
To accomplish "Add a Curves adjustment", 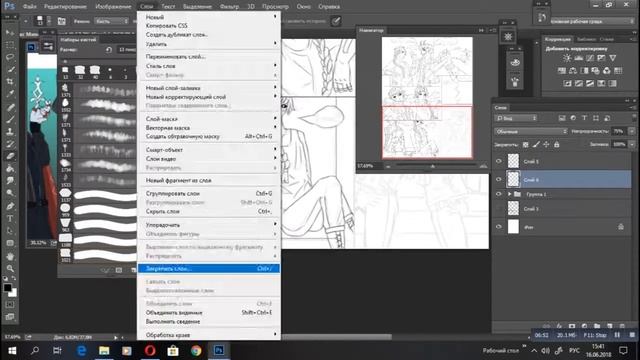I will point(590,58).
